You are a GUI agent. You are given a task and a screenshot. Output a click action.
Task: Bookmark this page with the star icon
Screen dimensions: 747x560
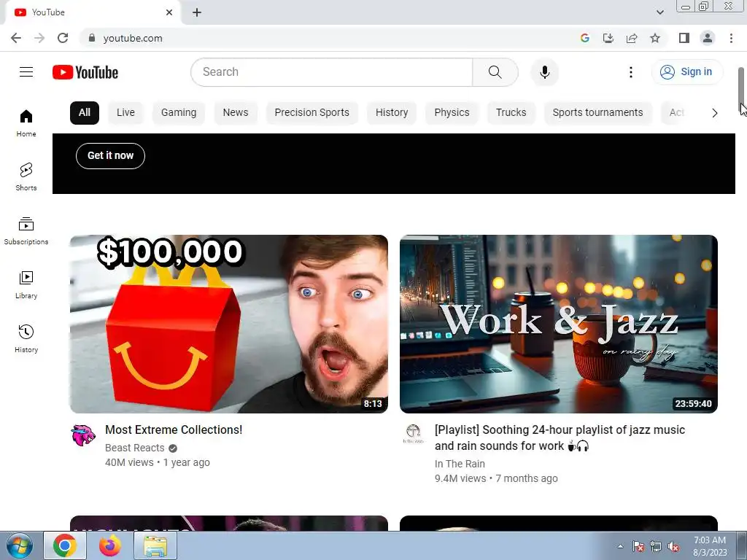coord(655,38)
